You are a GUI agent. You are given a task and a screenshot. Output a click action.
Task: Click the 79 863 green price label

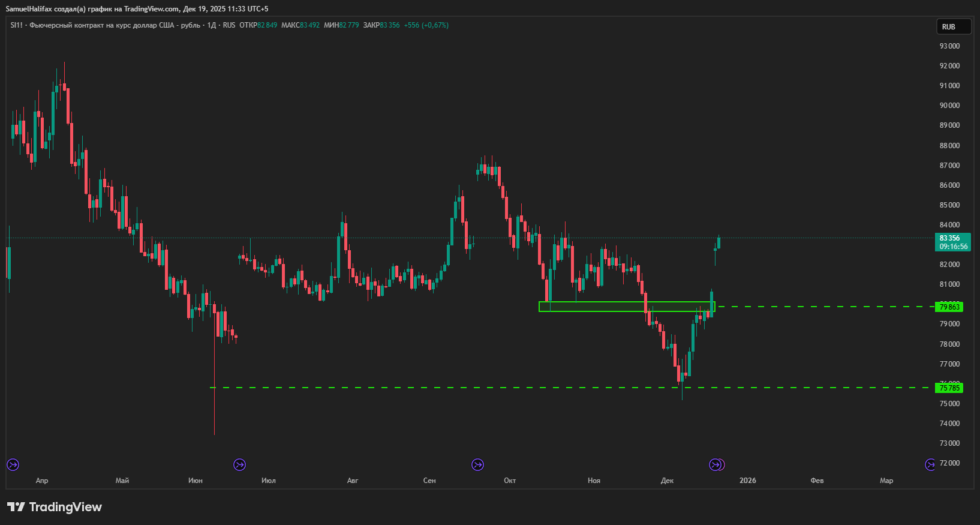tap(949, 307)
